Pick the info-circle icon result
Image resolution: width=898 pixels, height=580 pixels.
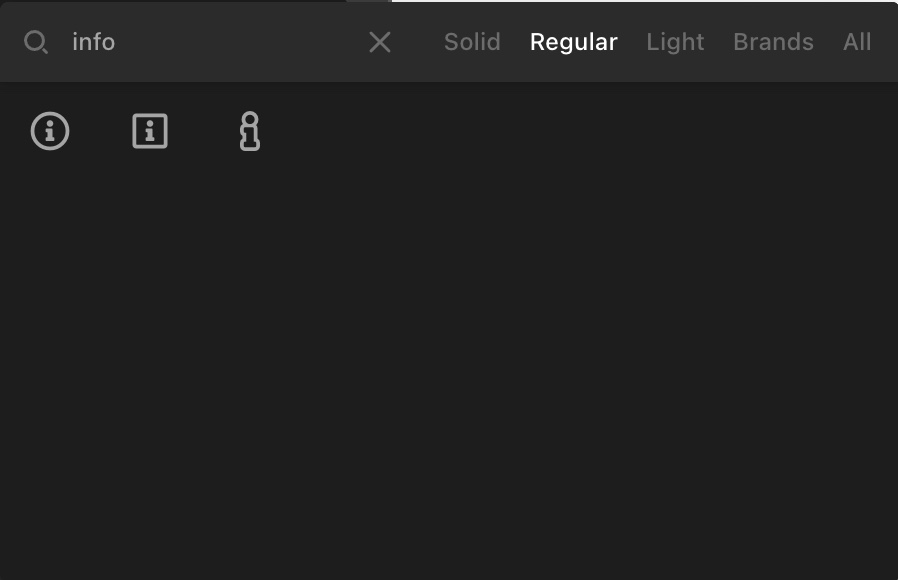tap(50, 131)
